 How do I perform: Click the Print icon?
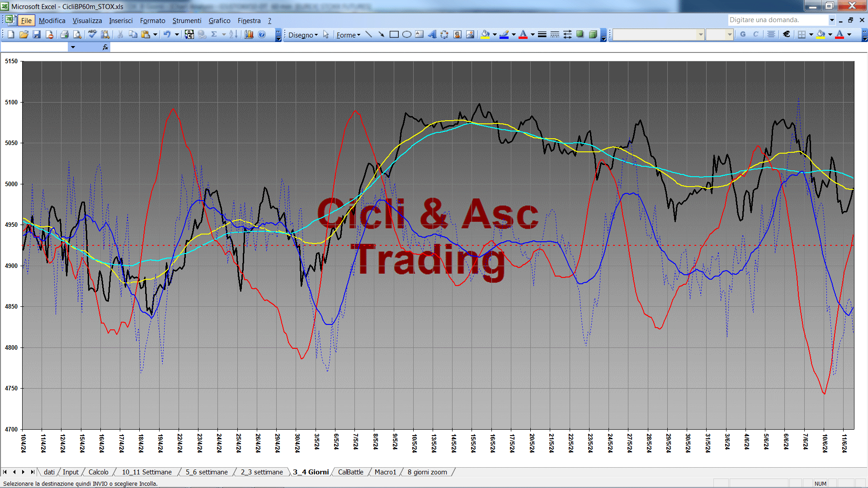(x=64, y=34)
